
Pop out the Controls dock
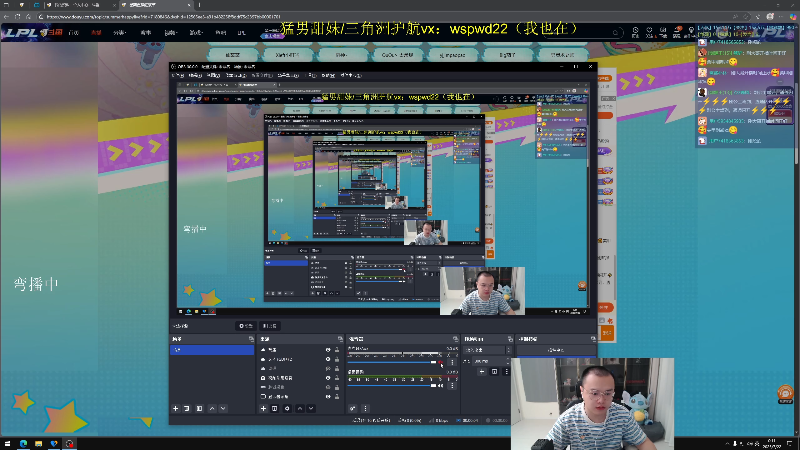point(593,339)
